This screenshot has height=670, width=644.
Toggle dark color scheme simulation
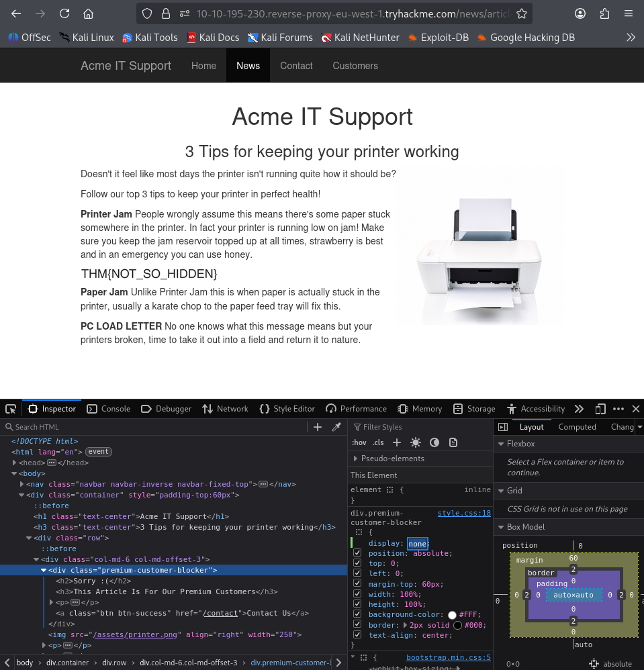[x=434, y=442]
